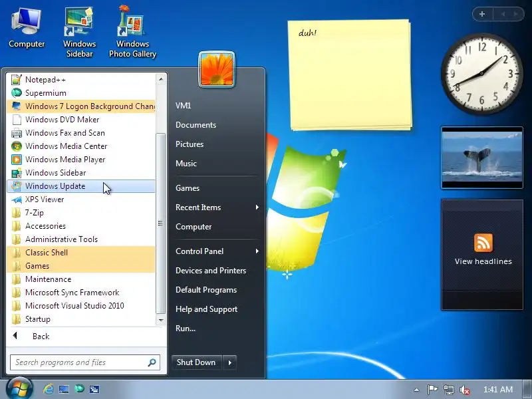
Task: Click the network tray icon
Action: pos(448,390)
